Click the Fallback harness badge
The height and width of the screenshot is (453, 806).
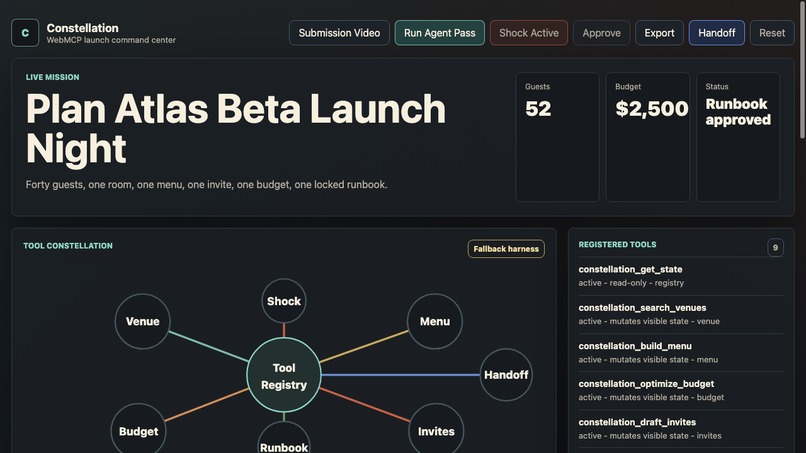coord(506,249)
